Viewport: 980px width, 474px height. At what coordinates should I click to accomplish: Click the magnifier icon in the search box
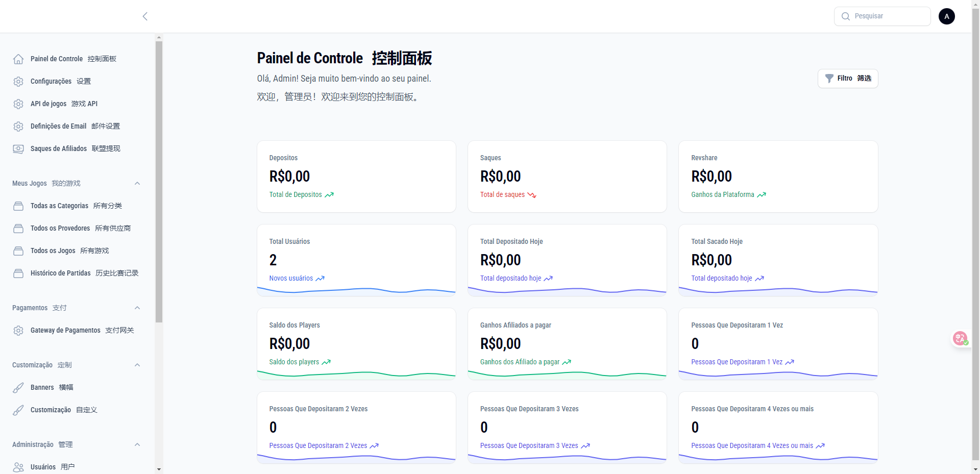[x=846, y=16]
